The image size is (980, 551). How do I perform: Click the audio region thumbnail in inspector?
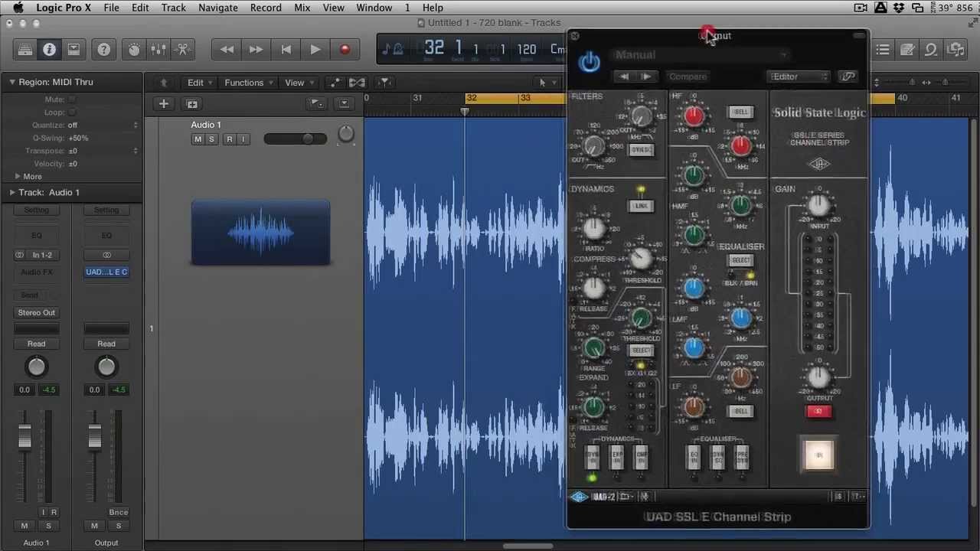point(260,233)
